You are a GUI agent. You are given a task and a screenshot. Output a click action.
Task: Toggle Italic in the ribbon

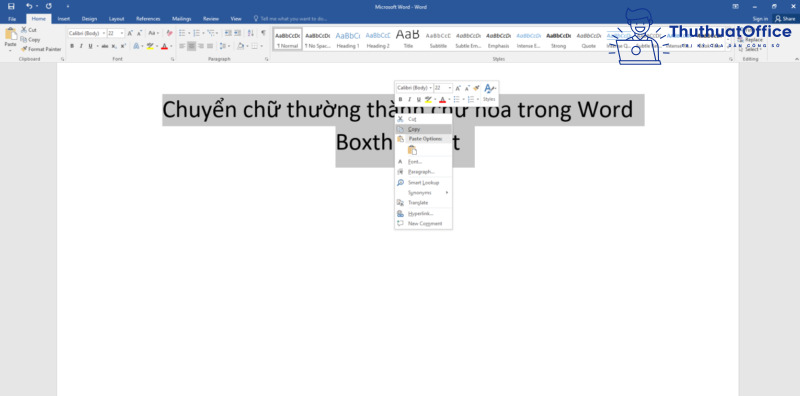(x=81, y=46)
